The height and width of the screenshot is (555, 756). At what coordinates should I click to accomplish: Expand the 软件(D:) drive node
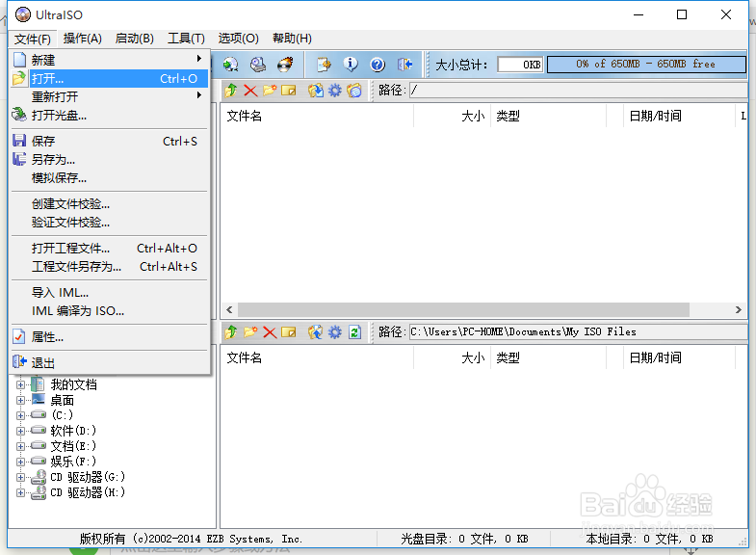pos(20,431)
